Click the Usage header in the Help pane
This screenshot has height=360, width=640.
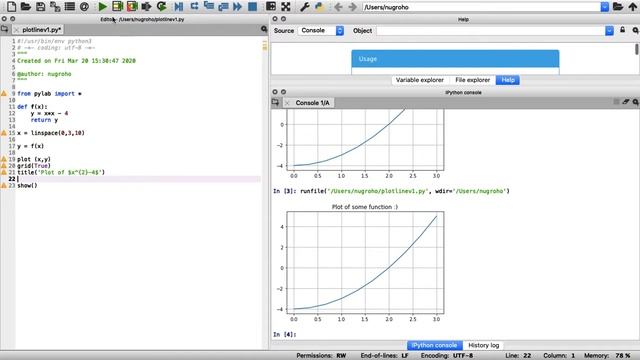point(455,59)
